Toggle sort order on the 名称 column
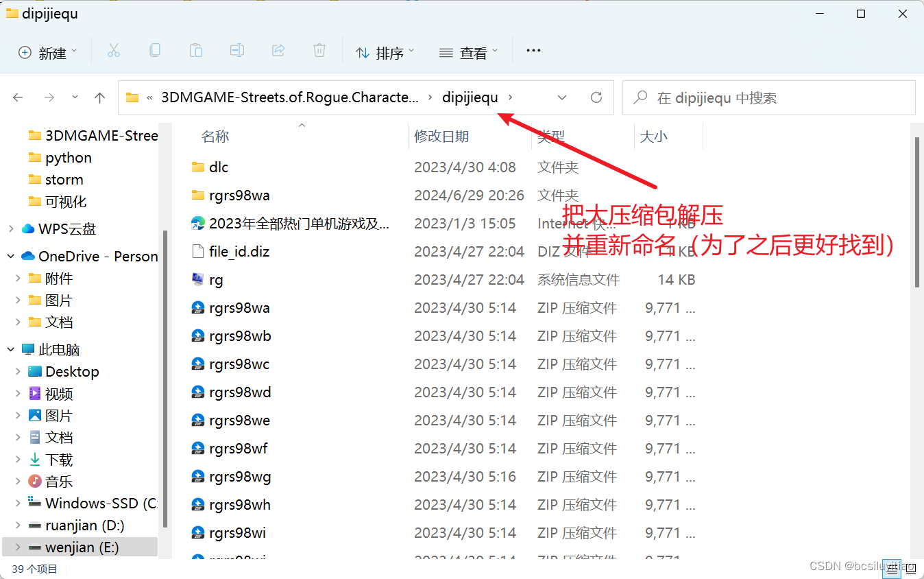Screen dimensions: 924x579 click(x=215, y=136)
